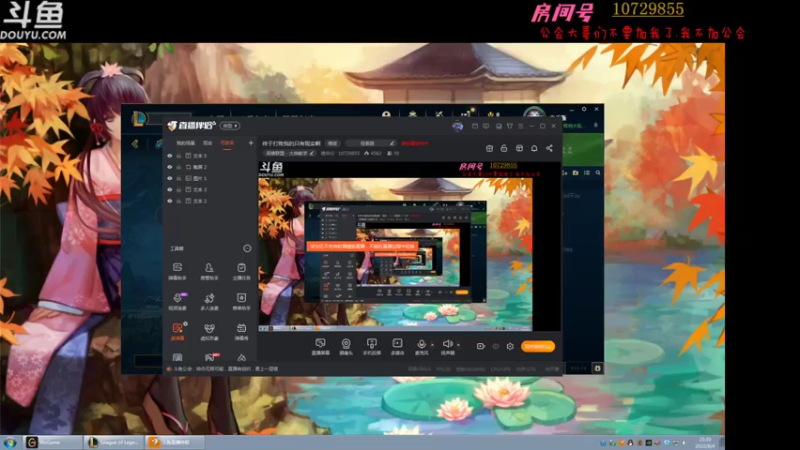Click the orange warning banner in preview
This screenshot has width=800, height=450.
tap(362, 246)
